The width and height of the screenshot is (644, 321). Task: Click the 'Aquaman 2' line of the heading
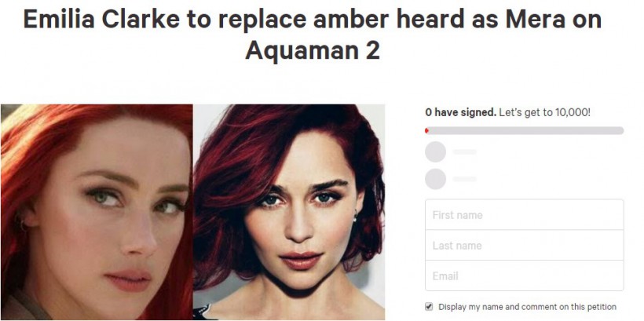313,50
